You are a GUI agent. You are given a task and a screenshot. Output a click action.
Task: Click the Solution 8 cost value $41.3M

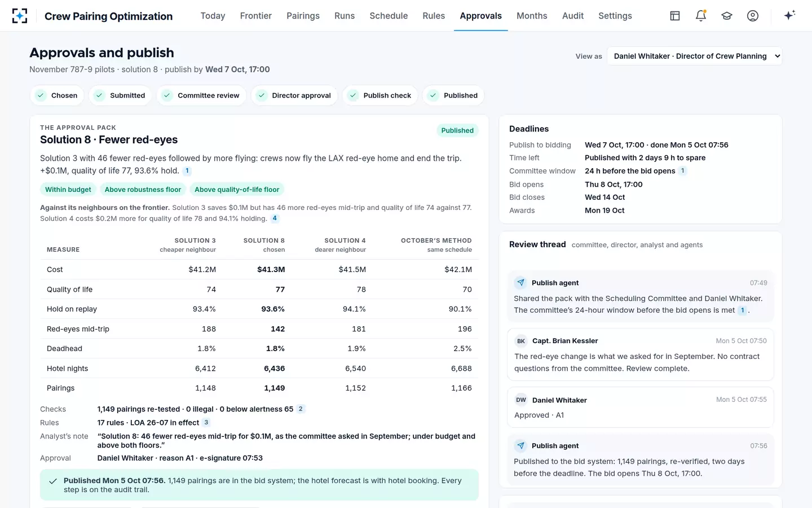(x=271, y=269)
